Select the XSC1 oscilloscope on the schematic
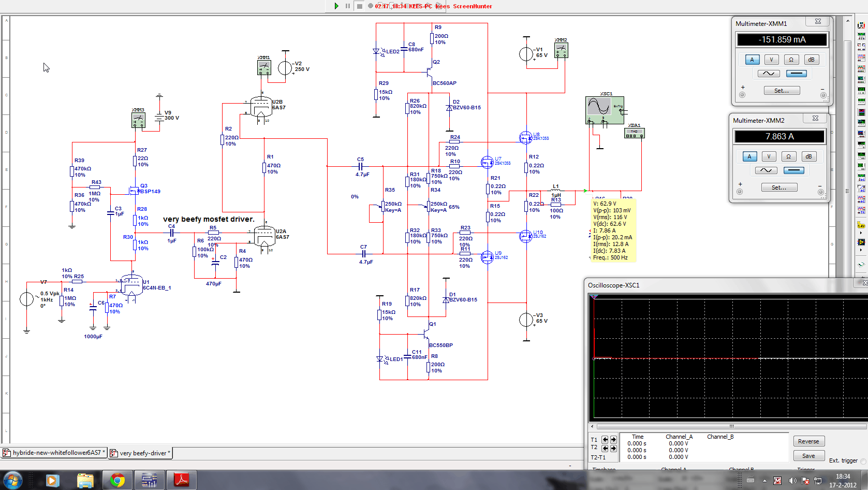This screenshot has height=490, width=868. point(605,110)
